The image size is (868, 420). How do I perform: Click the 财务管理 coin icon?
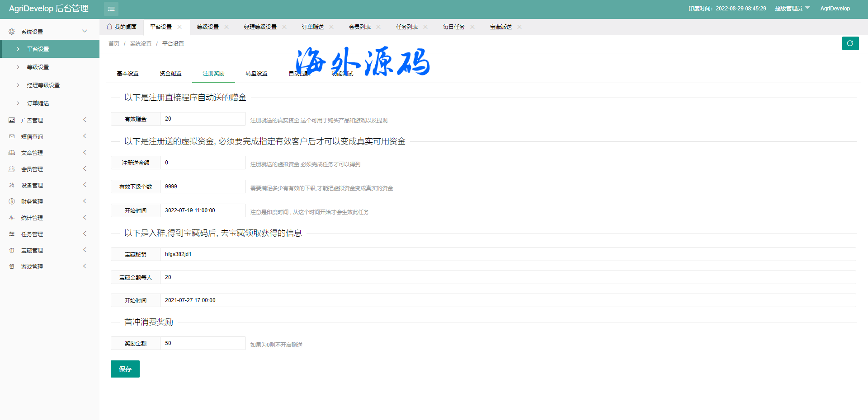pyautogui.click(x=12, y=201)
